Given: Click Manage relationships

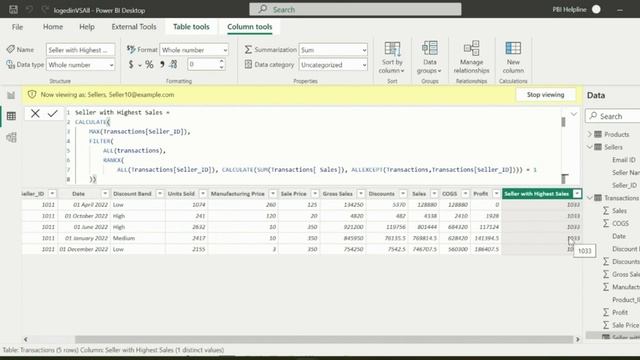Looking at the screenshot, I should 471,58.
